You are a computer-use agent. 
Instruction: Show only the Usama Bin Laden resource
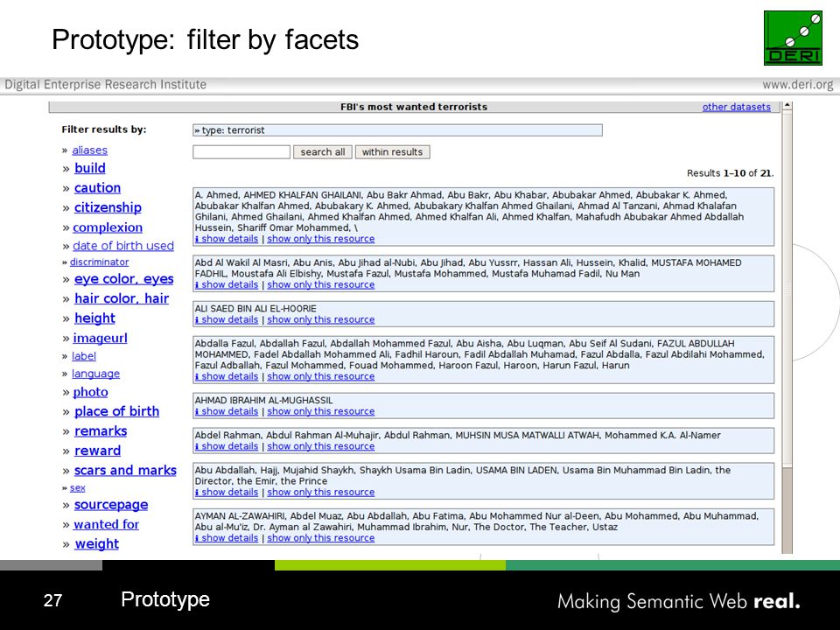[x=321, y=493]
